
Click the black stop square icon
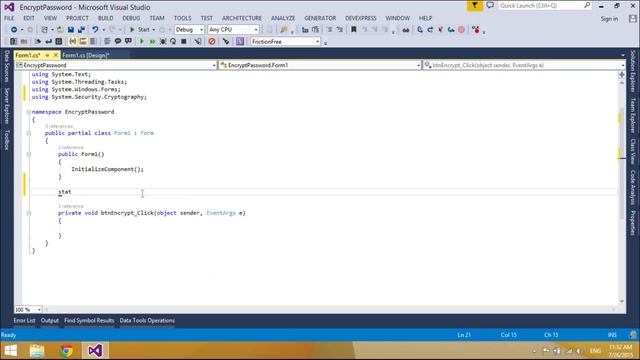point(184,41)
